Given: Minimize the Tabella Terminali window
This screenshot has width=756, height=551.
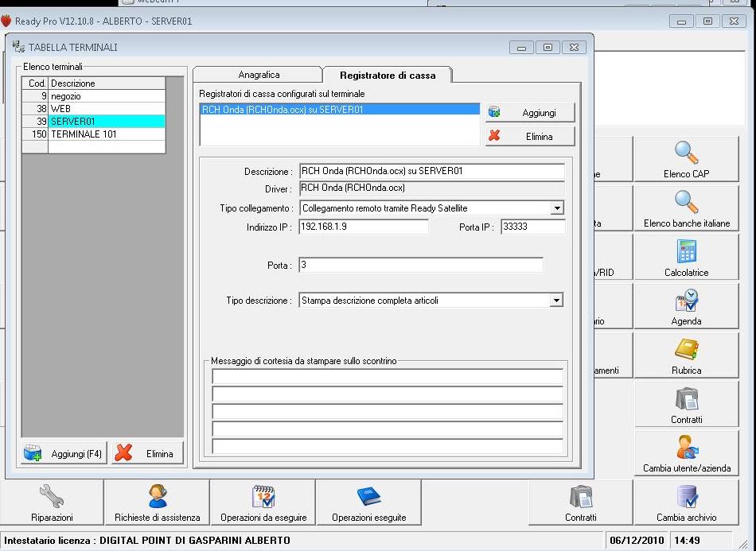Looking at the screenshot, I should click(521, 47).
